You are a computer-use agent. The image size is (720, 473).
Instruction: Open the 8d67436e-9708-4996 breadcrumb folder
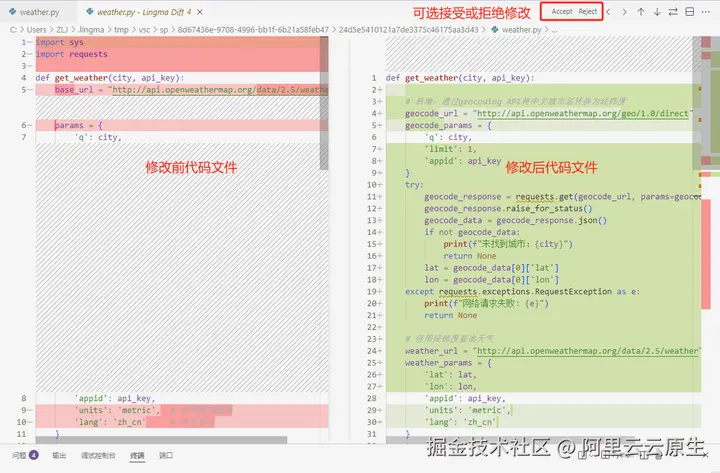(x=253, y=30)
